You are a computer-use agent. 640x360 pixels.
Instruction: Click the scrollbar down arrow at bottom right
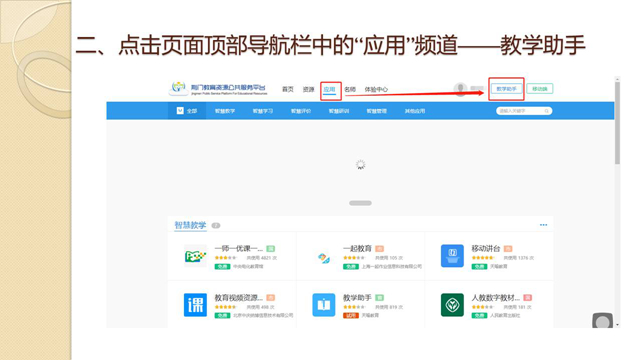(x=617, y=325)
